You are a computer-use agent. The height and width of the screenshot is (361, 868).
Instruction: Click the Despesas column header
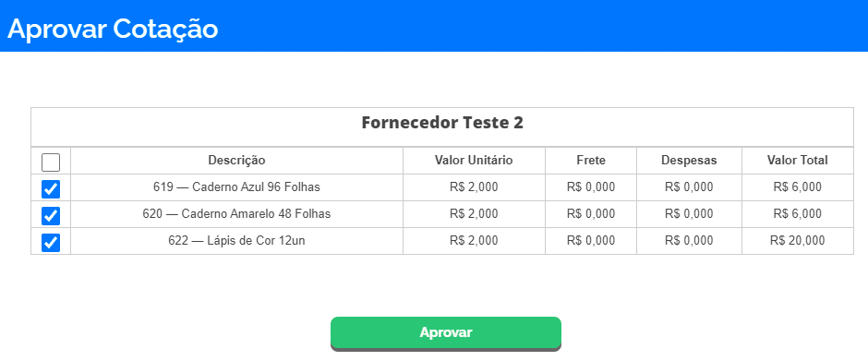coord(689,161)
